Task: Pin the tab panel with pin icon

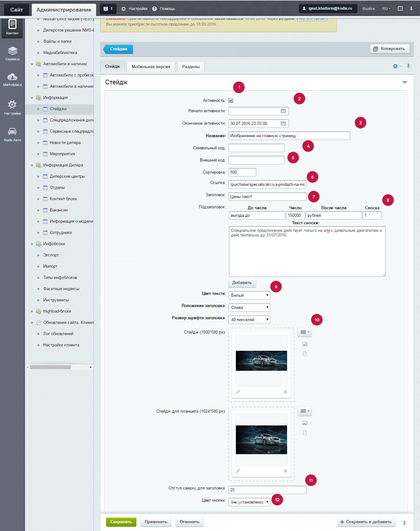Action: coord(408,66)
